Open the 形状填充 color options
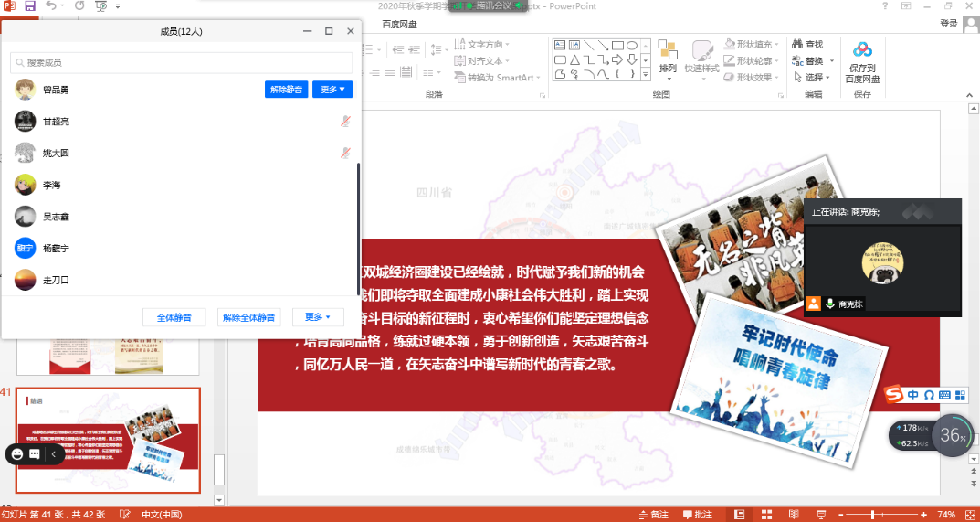 752,45
